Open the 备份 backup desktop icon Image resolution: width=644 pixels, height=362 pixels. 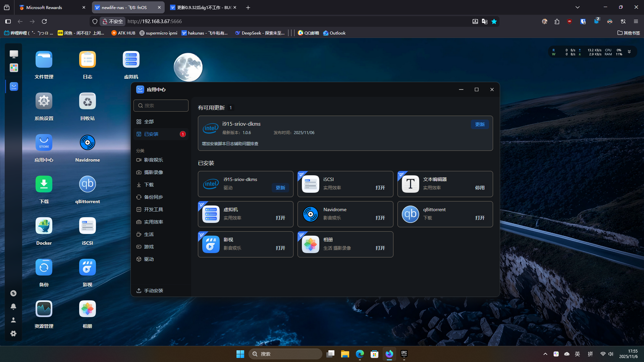click(44, 268)
